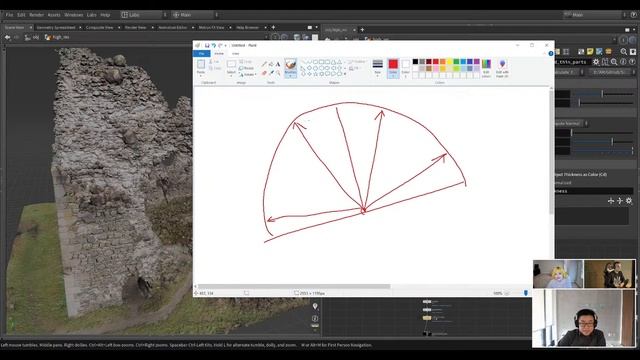Open the Labs menu in Houdini
The image size is (640, 360).
point(91,15)
